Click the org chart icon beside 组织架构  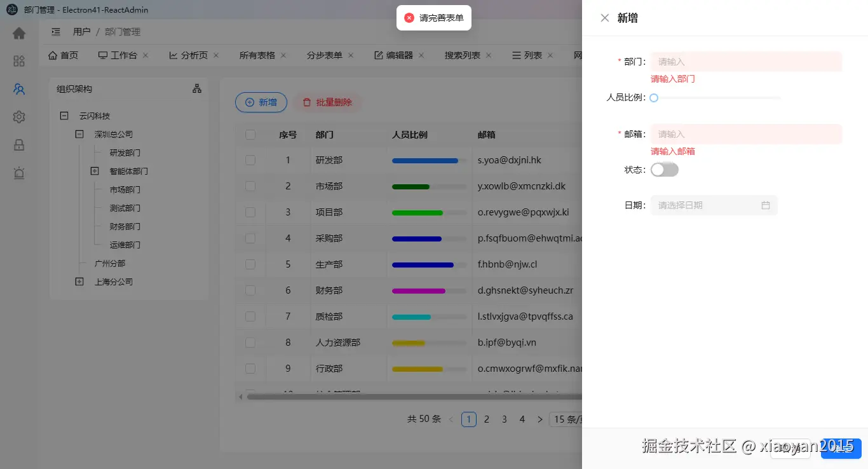(197, 89)
